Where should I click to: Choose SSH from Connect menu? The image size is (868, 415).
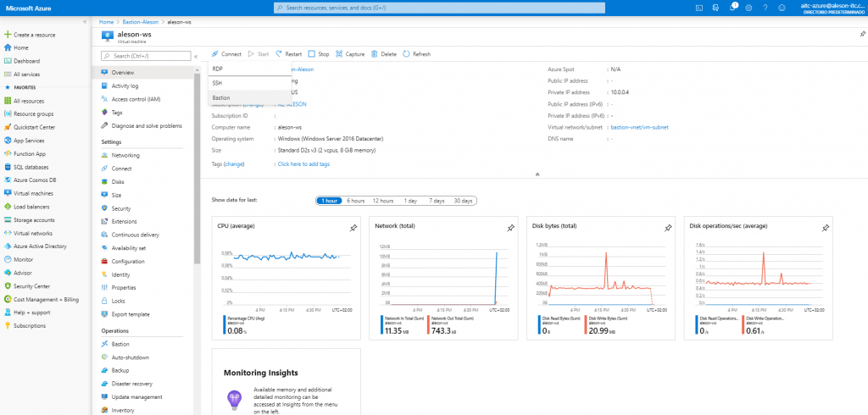point(250,83)
